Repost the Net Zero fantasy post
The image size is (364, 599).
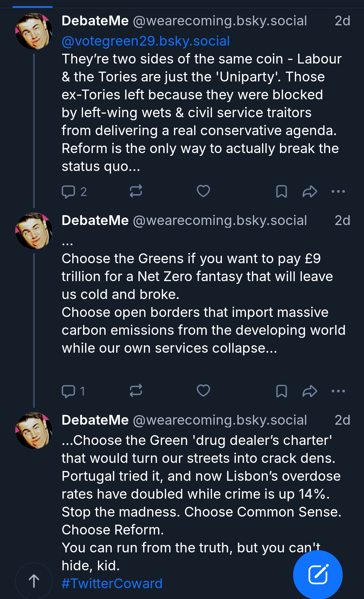136,391
